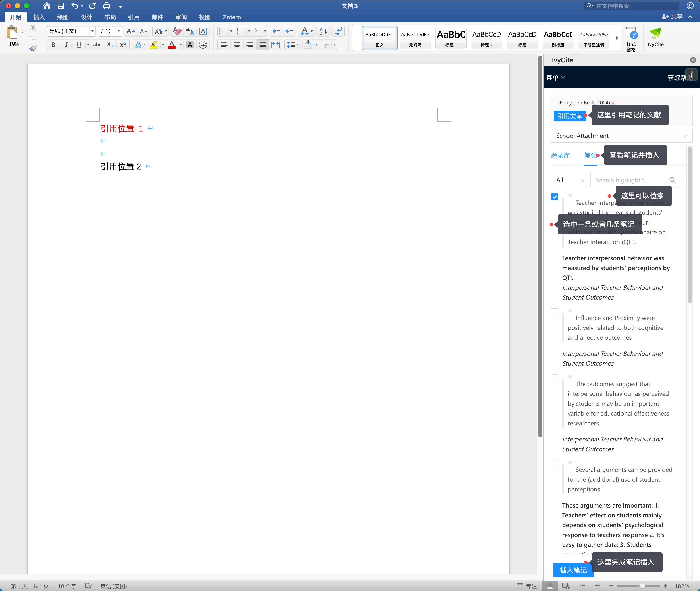Open the 引用 ribbon tab
Viewport: 700px width, 591px height.
pos(134,17)
